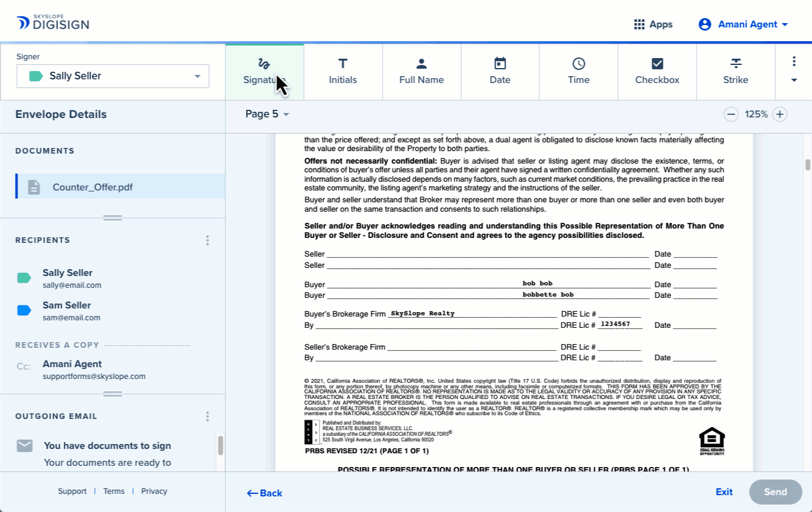
Task: Select the Signature field tool
Action: pos(265,72)
